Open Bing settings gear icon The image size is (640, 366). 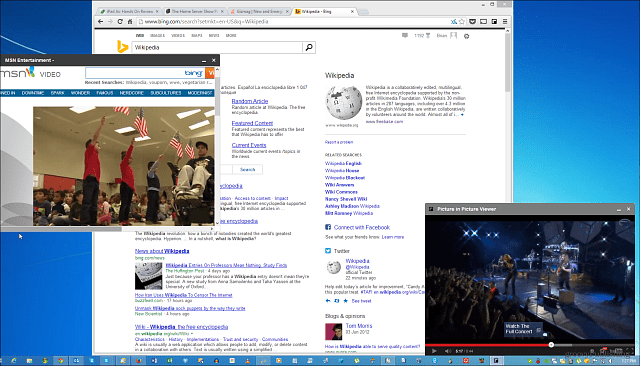pyautogui.click(x=467, y=36)
